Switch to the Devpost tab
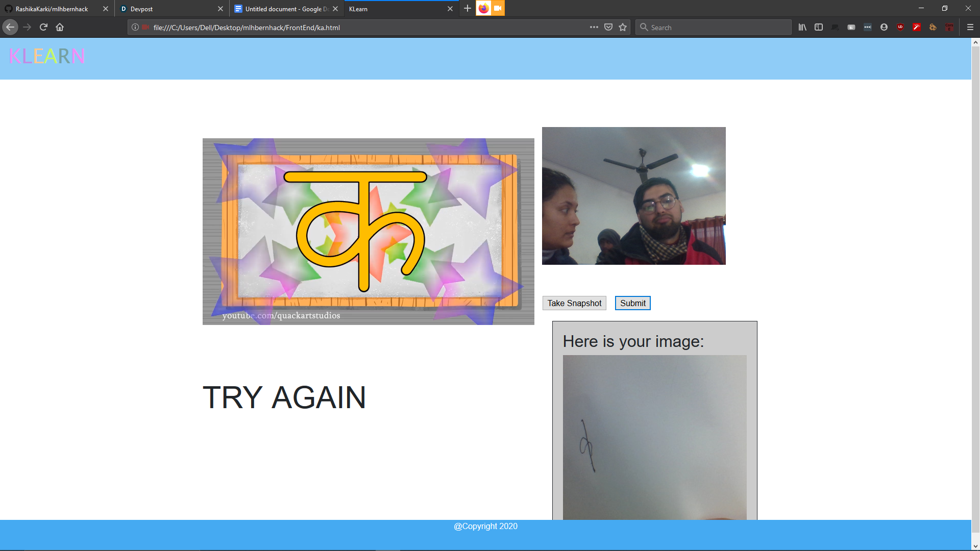 (x=168, y=9)
